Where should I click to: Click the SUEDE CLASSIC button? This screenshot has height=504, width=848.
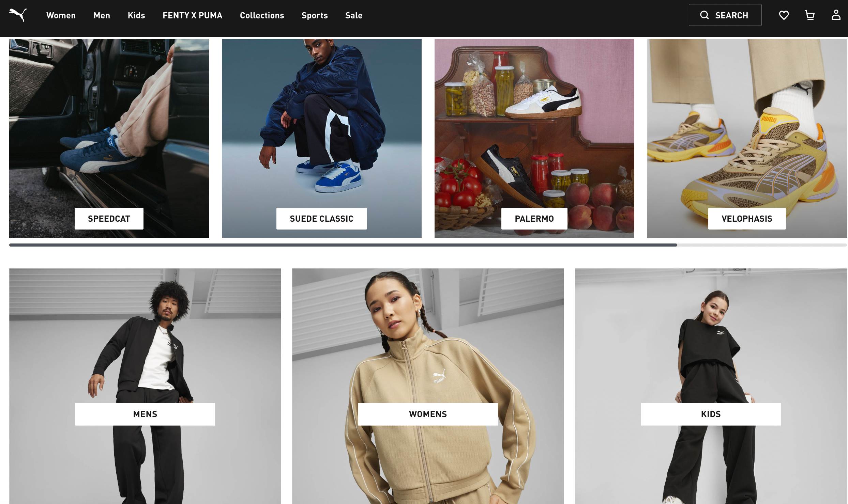point(322,219)
